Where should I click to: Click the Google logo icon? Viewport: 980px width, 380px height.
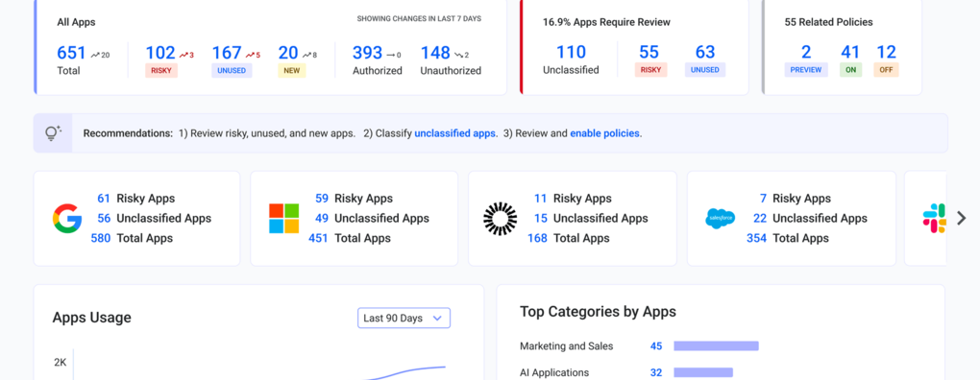67,219
